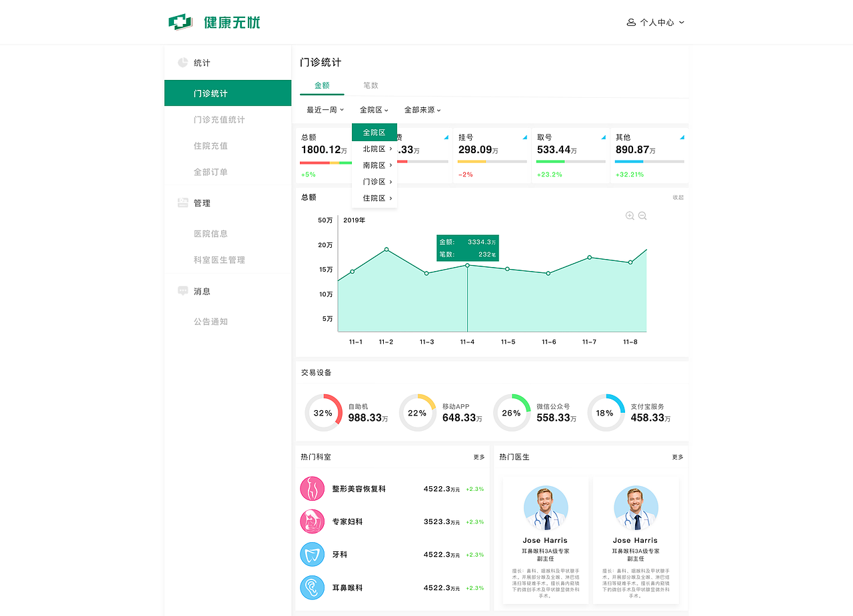Click the 管理 section icon in sidebar
Viewport: 853px width, 616px height.
pyautogui.click(x=182, y=202)
